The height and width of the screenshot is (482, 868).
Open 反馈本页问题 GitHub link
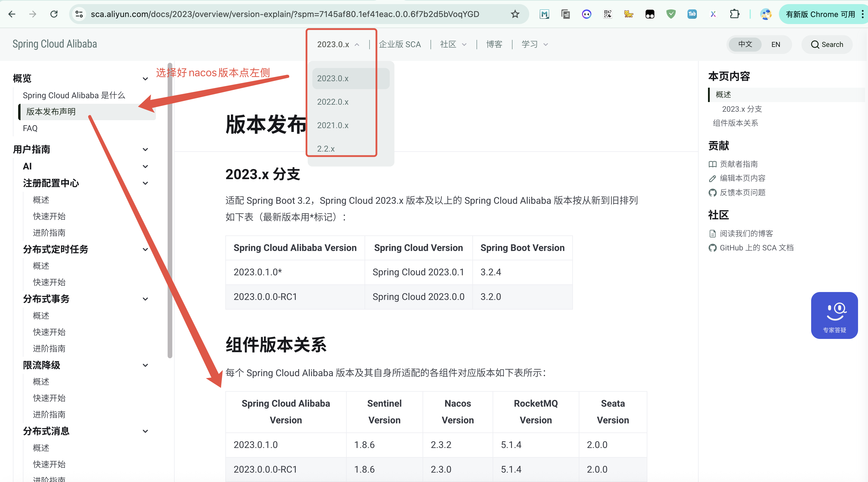tap(737, 192)
